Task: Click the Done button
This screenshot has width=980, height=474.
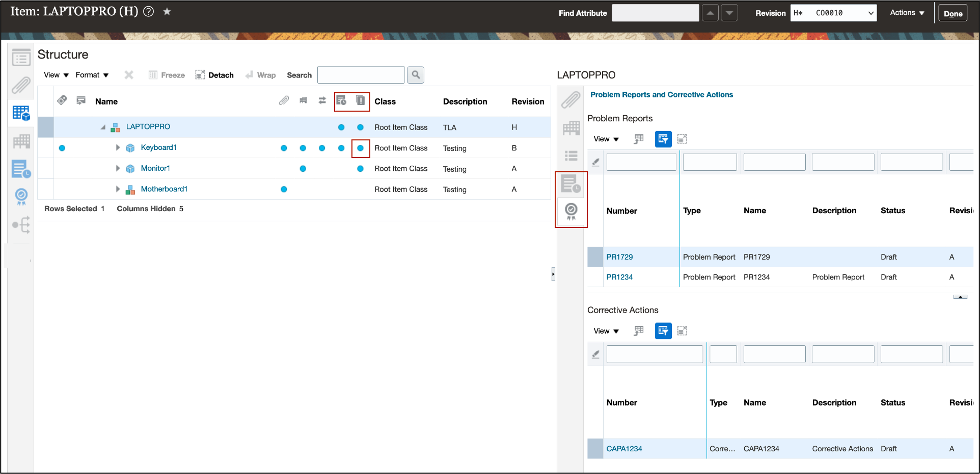Action: [953, 13]
